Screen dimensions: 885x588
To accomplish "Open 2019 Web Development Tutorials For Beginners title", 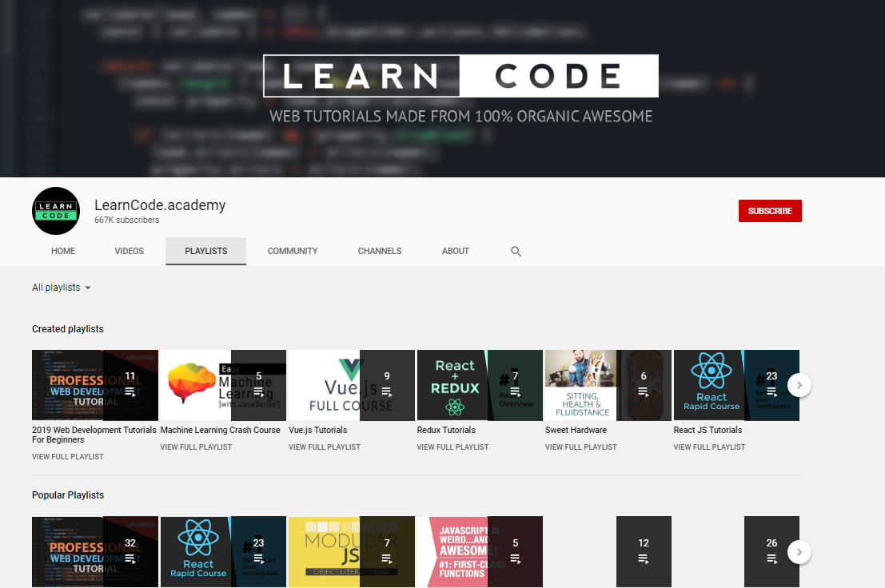I will coord(94,435).
